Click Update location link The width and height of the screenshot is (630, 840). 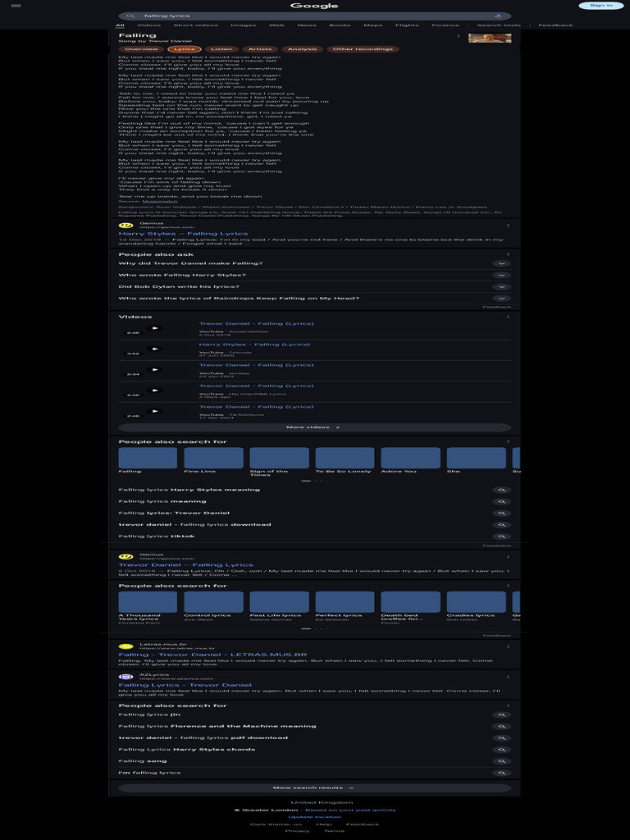tap(314, 817)
